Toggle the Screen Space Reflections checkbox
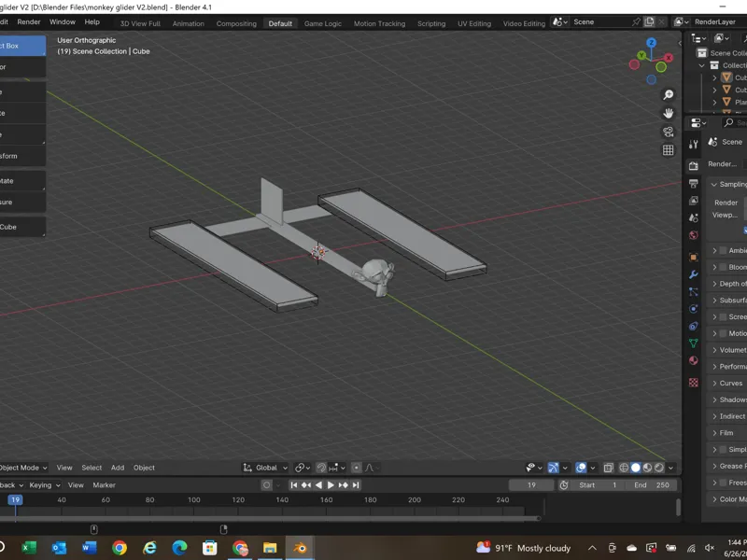 (x=723, y=316)
